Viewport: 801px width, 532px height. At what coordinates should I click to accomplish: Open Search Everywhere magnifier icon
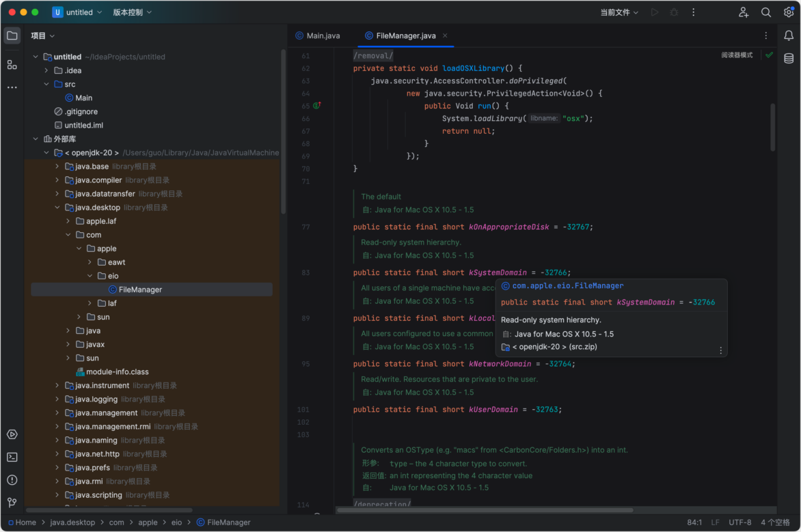(x=765, y=12)
